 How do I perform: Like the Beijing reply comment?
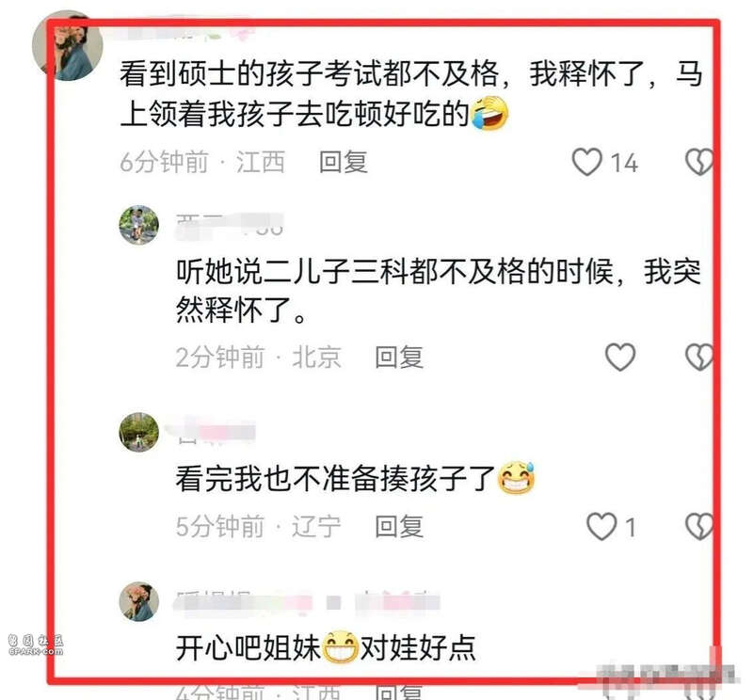pos(620,357)
